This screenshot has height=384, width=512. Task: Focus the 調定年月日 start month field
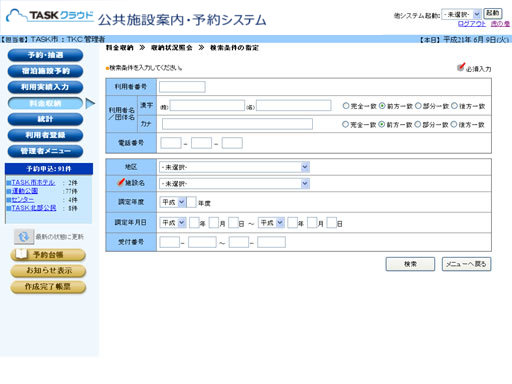click(x=214, y=223)
